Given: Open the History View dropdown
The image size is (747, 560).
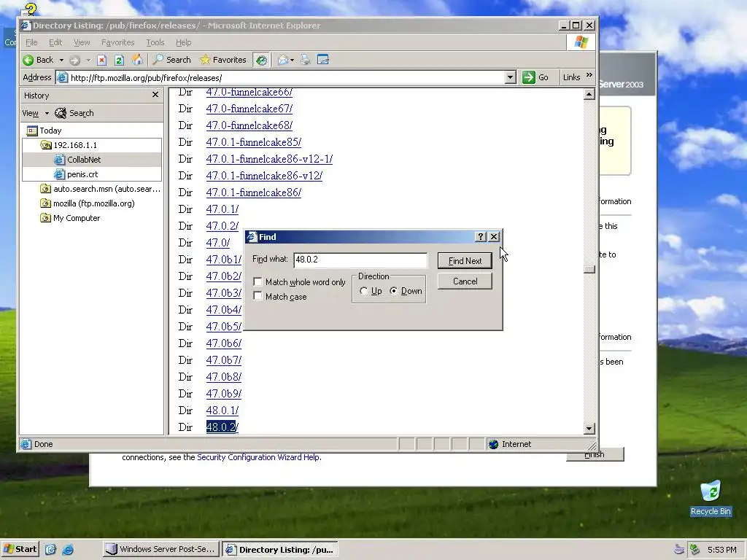Looking at the screenshot, I should click(35, 113).
